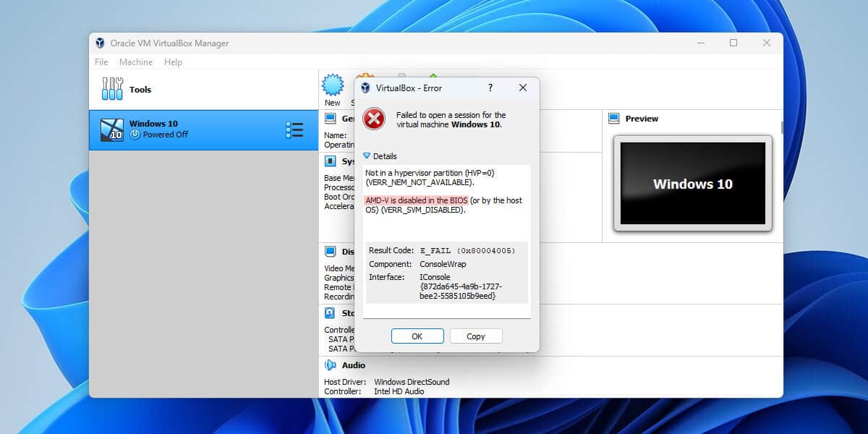Click the Audio section header
The height and width of the screenshot is (434, 868).
pos(353,365)
